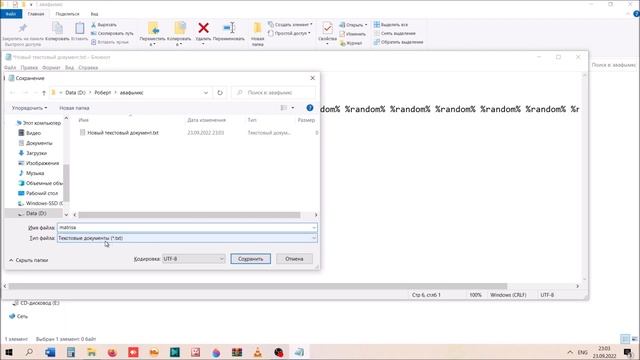
Task: Select Этот компьютер in the folder tree
Action: (x=39, y=123)
